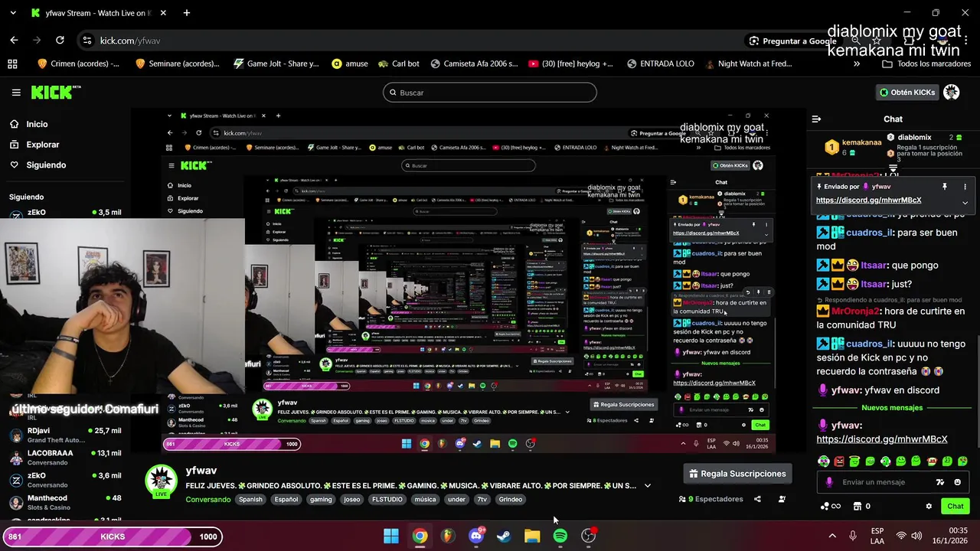
Task: Click the Spanish stream tag
Action: click(x=250, y=500)
